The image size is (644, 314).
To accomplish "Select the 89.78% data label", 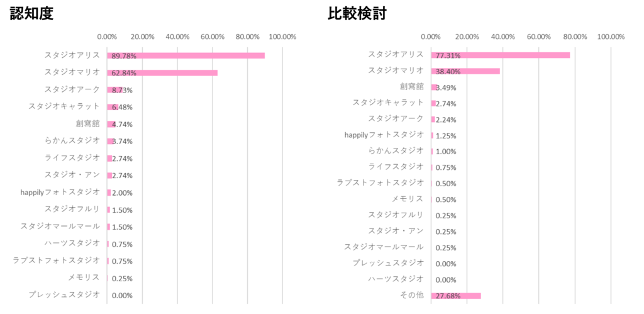I will [124, 56].
